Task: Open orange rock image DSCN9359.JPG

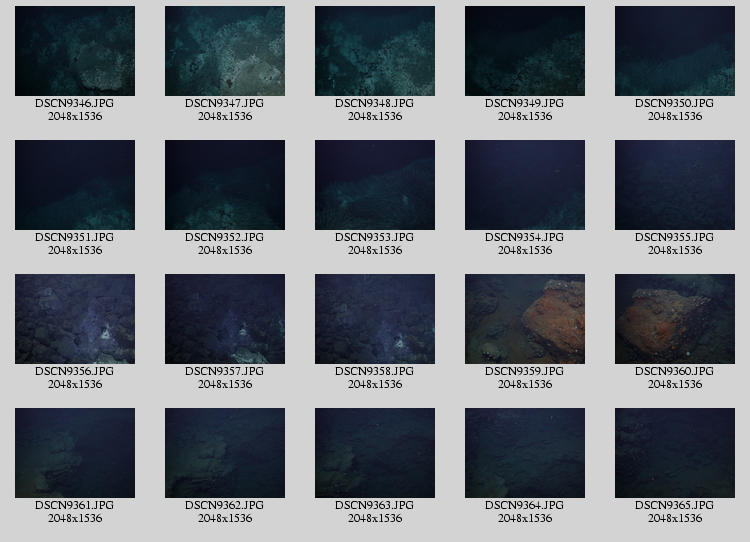Action: point(525,319)
